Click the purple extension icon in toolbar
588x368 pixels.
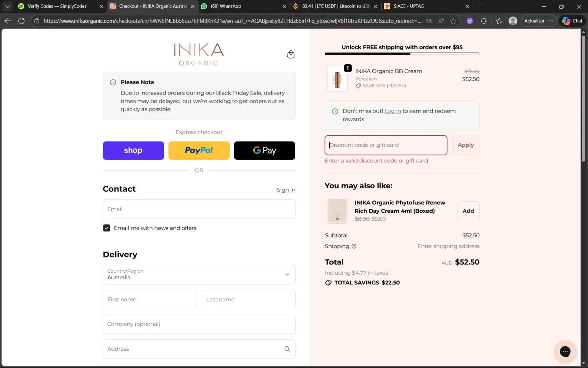coord(470,21)
